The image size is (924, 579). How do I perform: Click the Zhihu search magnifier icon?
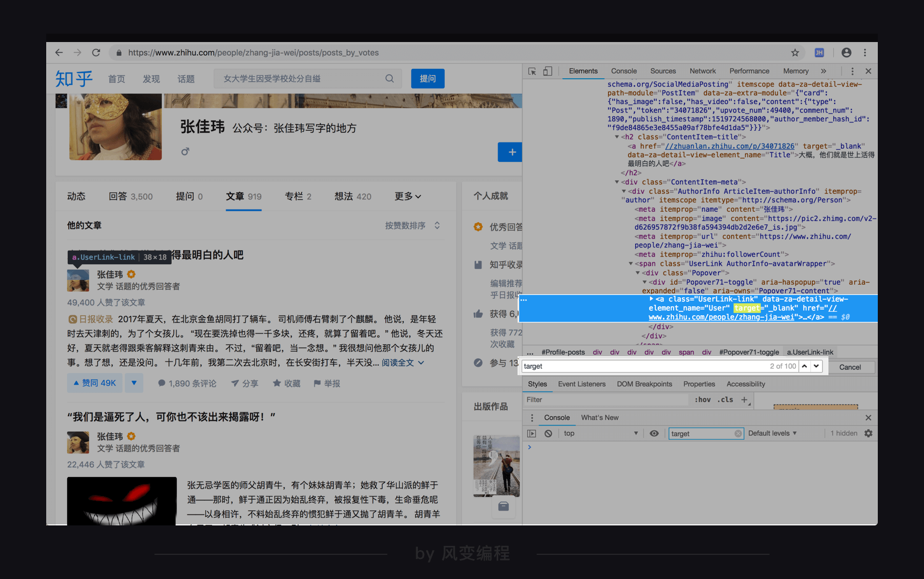click(390, 78)
